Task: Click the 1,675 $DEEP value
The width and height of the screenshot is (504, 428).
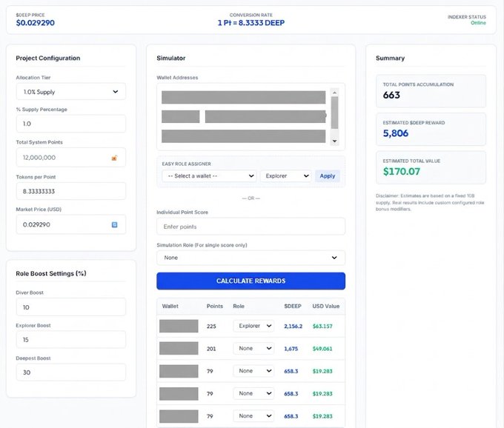Action: (x=291, y=349)
